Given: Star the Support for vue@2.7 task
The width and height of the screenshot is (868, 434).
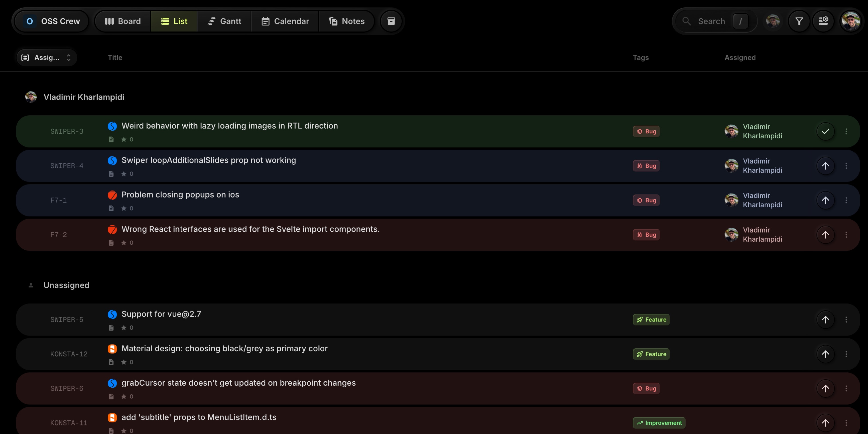Looking at the screenshot, I should pos(124,328).
